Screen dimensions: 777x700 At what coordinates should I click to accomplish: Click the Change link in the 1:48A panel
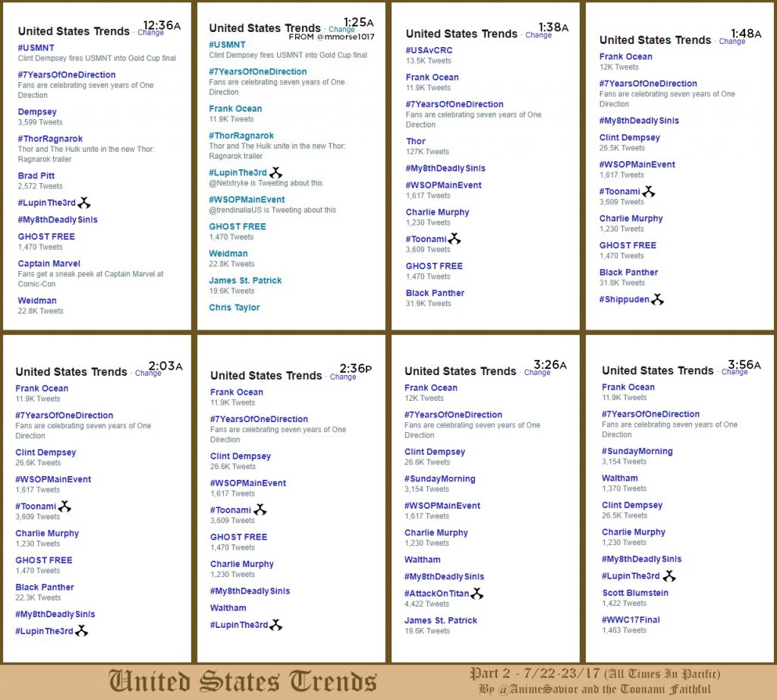coord(732,42)
